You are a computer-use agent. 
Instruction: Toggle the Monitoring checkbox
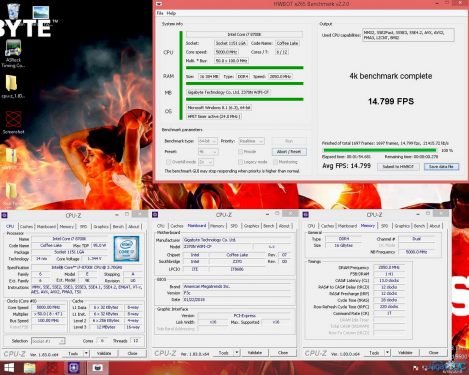[275, 162]
